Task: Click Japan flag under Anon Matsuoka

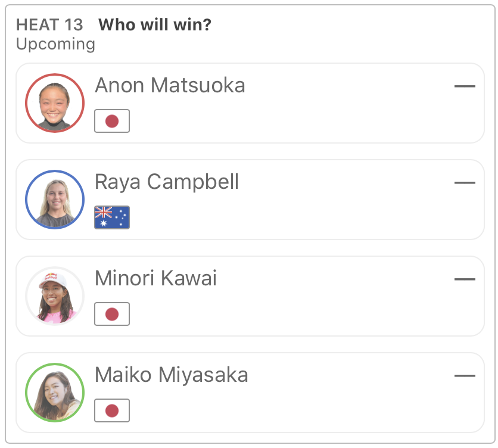Action: 112,121
